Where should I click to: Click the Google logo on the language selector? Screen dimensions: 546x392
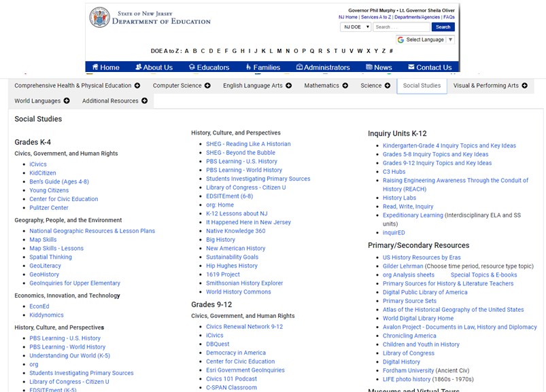click(400, 39)
